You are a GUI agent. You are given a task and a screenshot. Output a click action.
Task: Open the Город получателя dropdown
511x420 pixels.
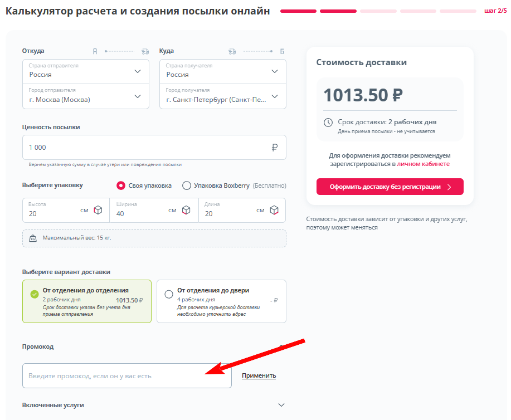(222, 96)
